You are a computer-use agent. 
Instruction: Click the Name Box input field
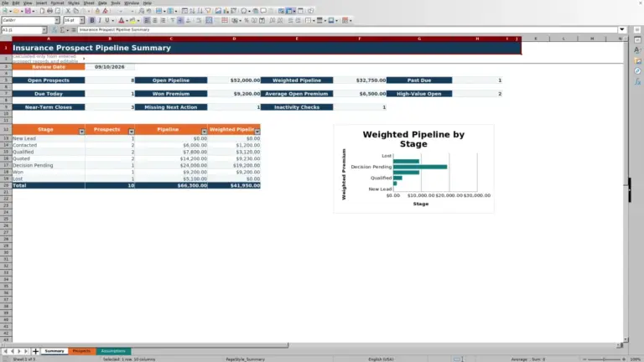(21, 29)
